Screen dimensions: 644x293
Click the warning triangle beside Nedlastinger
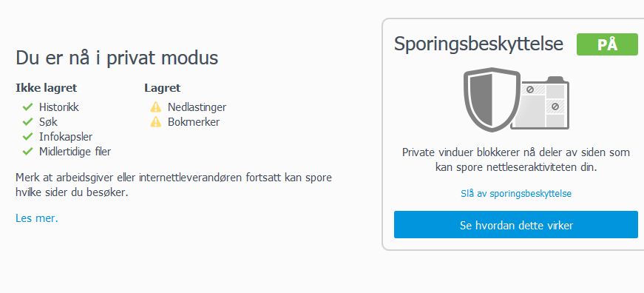pos(156,107)
